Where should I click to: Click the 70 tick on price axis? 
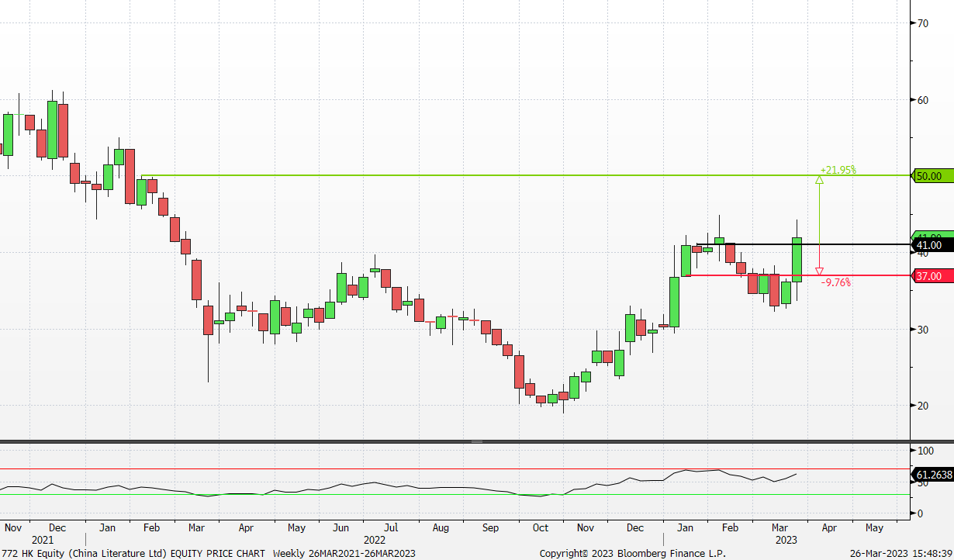(922, 23)
